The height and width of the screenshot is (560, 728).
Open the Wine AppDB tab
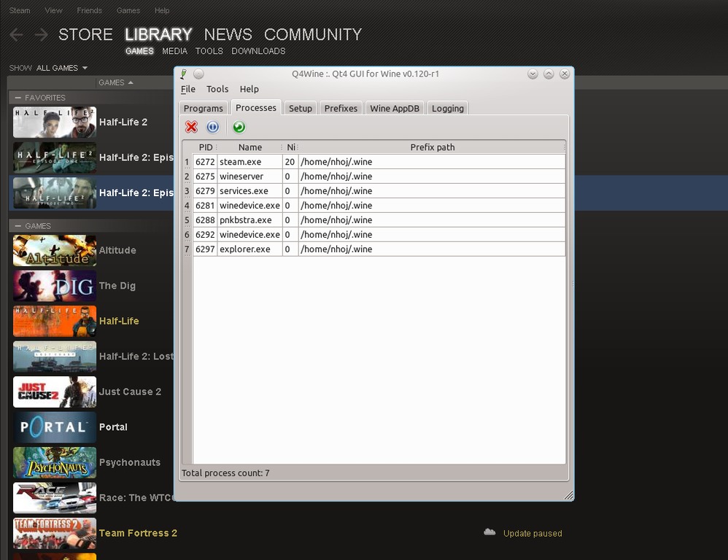(395, 108)
